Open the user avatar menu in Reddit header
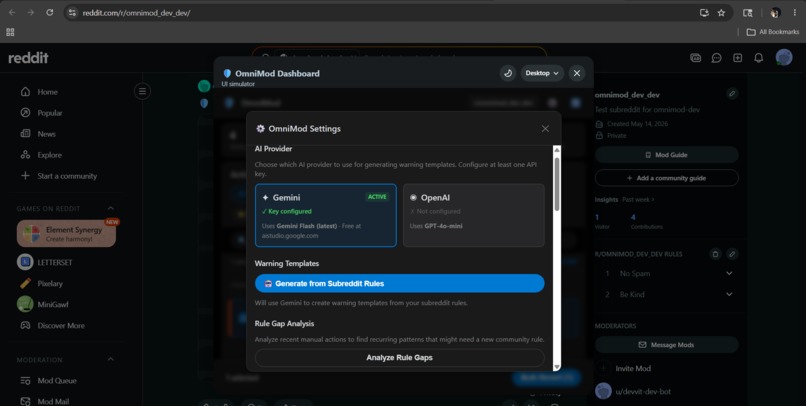806x406 pixels. coord(784,58)
